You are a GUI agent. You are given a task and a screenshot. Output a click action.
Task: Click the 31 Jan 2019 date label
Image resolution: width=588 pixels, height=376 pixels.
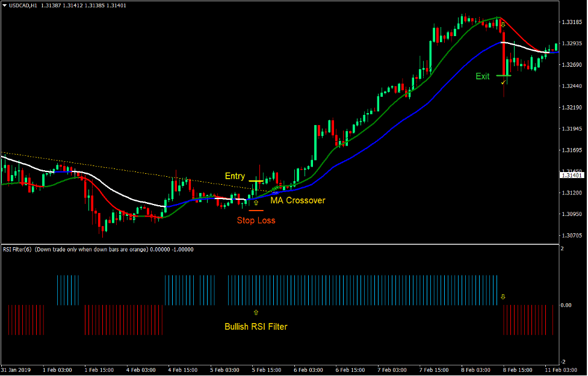click(15, 369)
